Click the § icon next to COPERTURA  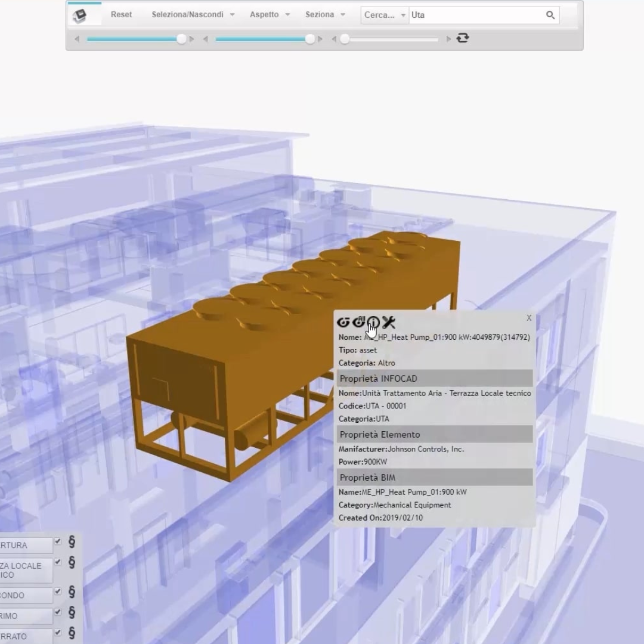(x=71, y=542)
